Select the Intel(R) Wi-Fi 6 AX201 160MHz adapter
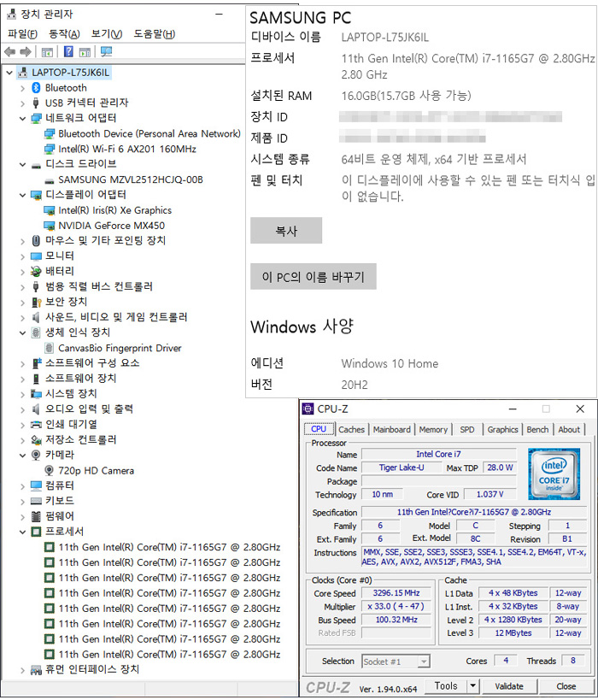598x700 pixels. (x=127, y=149)
